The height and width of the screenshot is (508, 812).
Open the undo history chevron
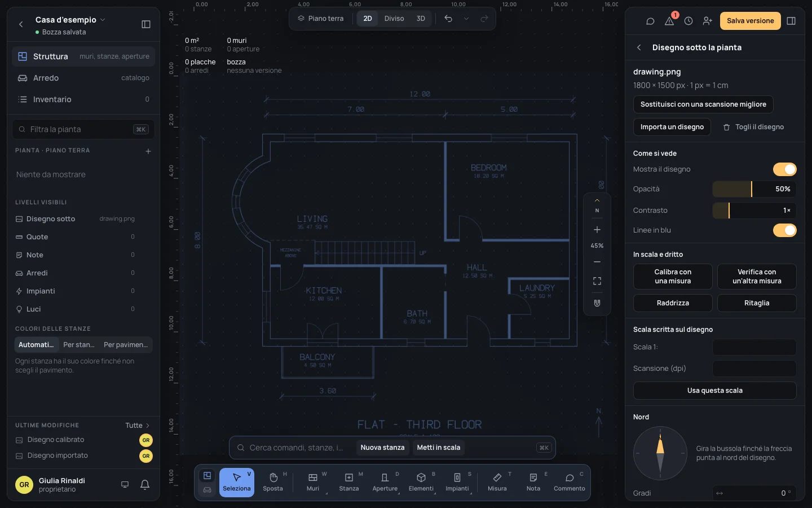point(466,19)
